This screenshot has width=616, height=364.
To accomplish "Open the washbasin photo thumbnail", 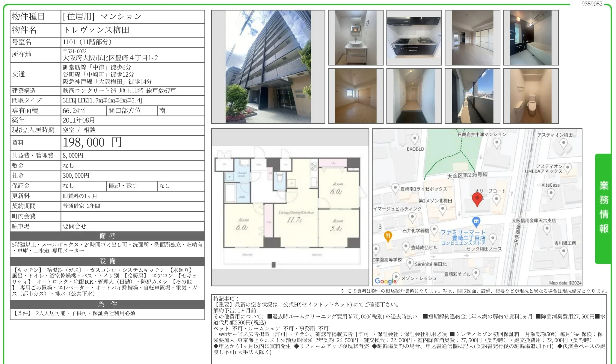I will (x=356, y=38).
